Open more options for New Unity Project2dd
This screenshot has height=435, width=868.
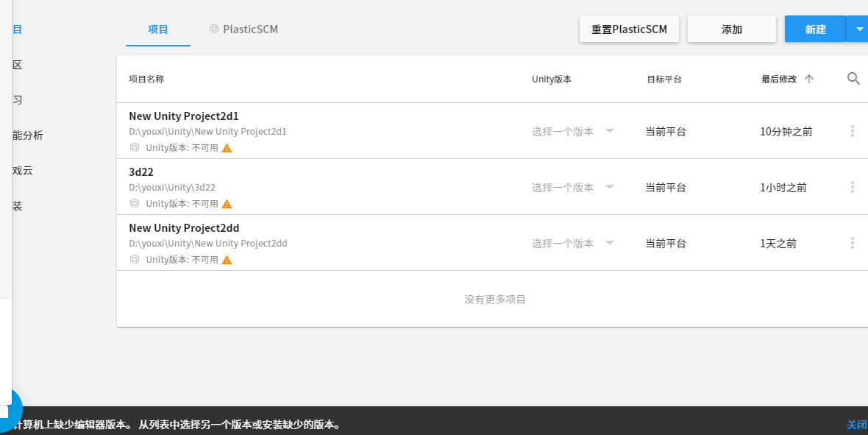(852, 243)
